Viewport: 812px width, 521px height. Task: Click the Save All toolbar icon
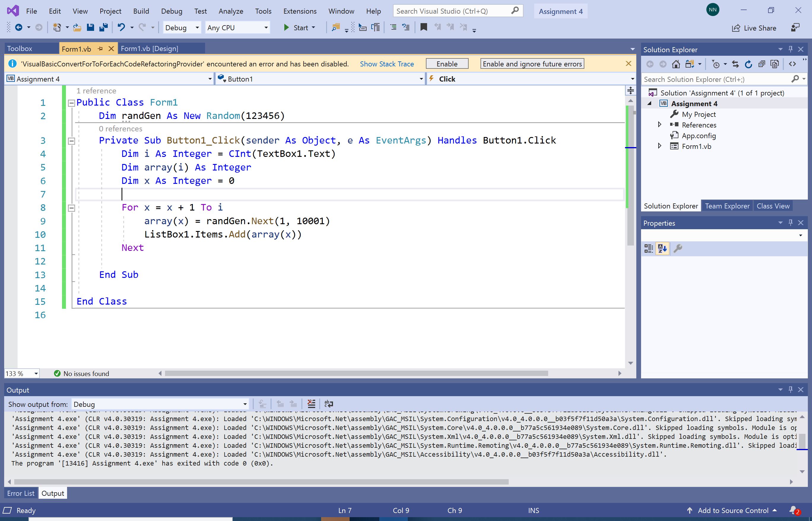click(x=103, y=27)
